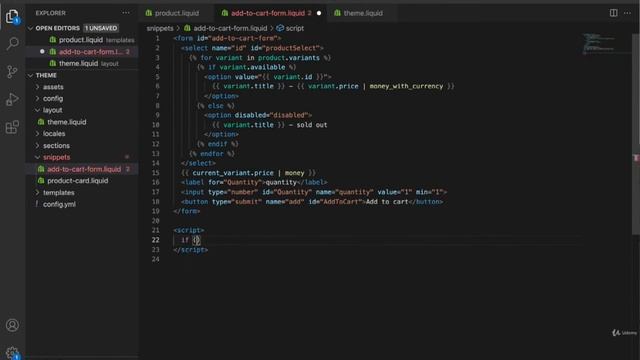Open product-card.liquid file
This screenshot has width=640, height=360.
tap(78, 180)
